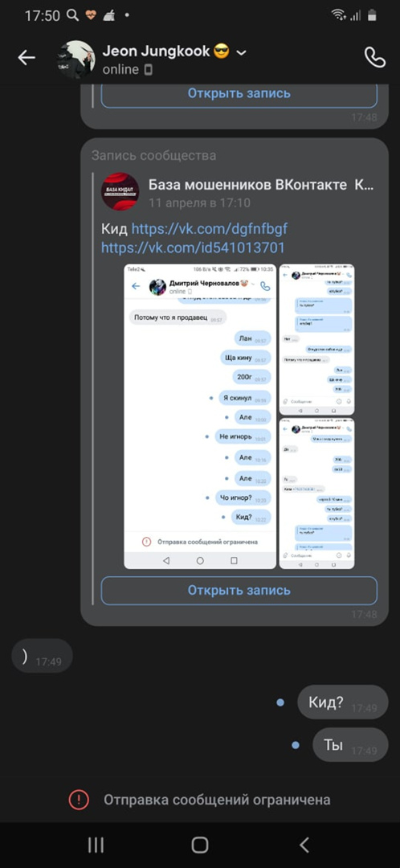
Task: Tap the message bubble Кид?
Action: coord(342,702)
